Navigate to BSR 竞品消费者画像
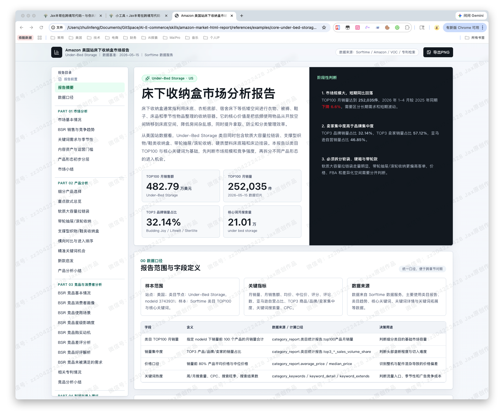Viewport: 504px width, 420px height. point(90,303)
